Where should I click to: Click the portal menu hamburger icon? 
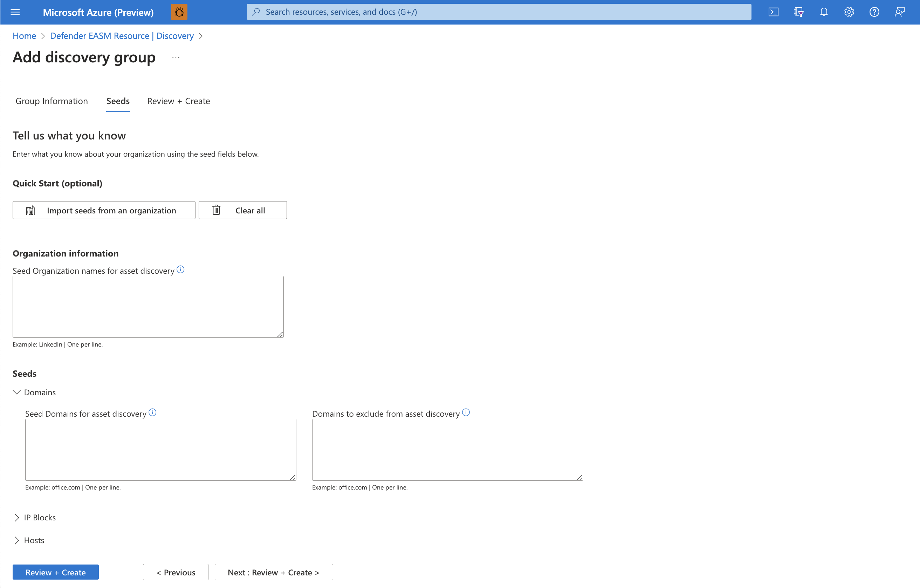pyautogui.click(x=15, y=12)
